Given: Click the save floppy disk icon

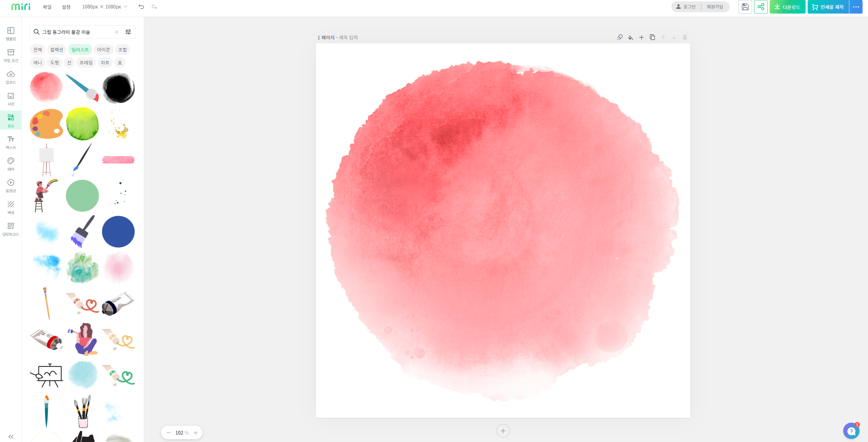Looking at the screenshot, I should point(745,7).
